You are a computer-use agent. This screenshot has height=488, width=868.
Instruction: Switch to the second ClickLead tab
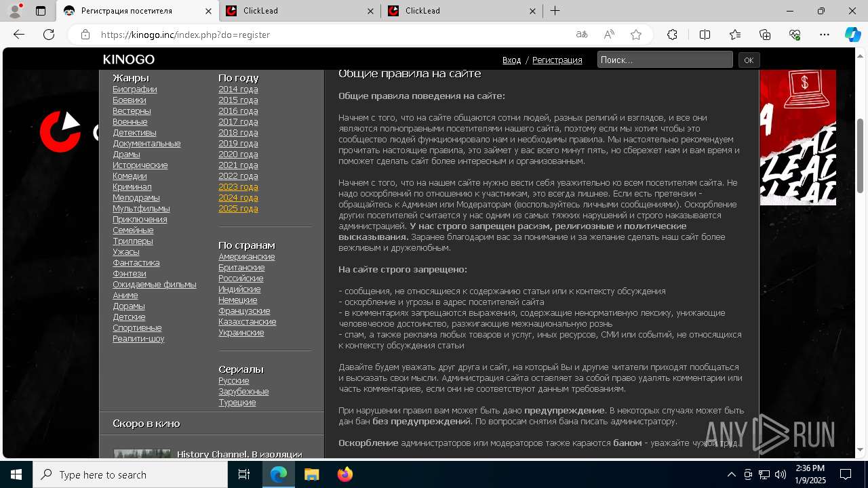pyautogui.click(x=462, y=11)
